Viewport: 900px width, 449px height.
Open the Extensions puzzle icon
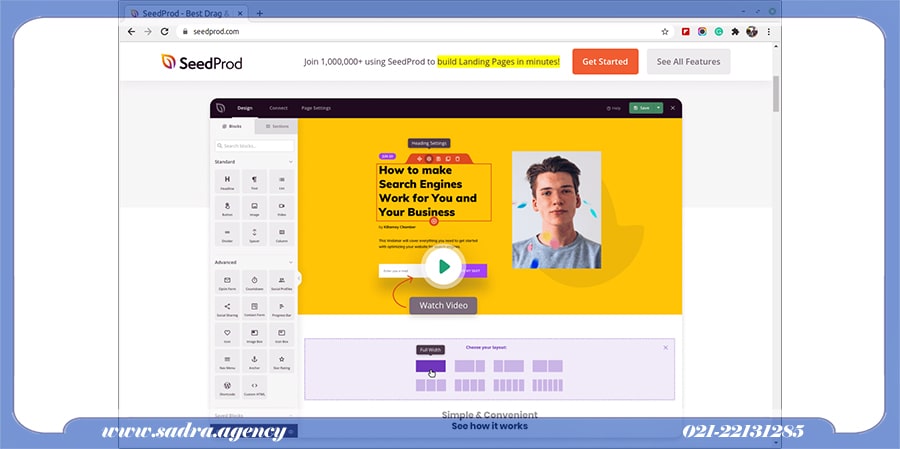pyautogui.click(x=735, y=32)
